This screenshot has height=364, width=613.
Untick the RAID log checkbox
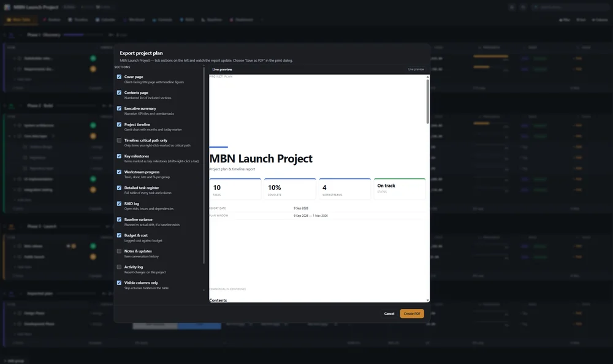point(120,203)
